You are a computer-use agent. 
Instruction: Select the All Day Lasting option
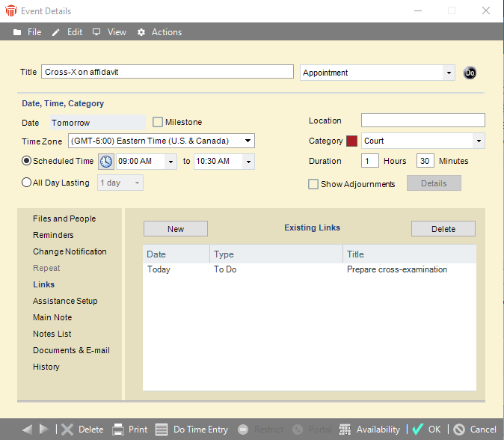pyautogui.click(x=27, y=183)
